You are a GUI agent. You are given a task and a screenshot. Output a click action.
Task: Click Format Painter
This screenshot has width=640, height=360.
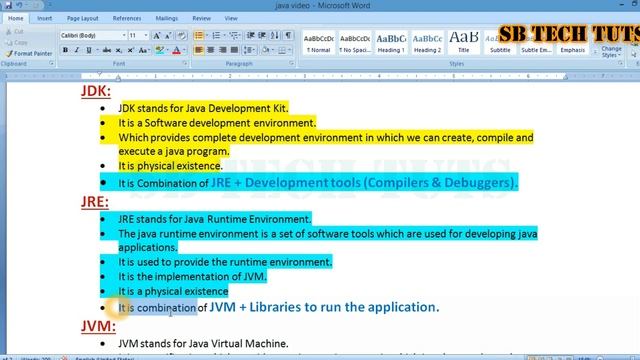coord(29,53)
